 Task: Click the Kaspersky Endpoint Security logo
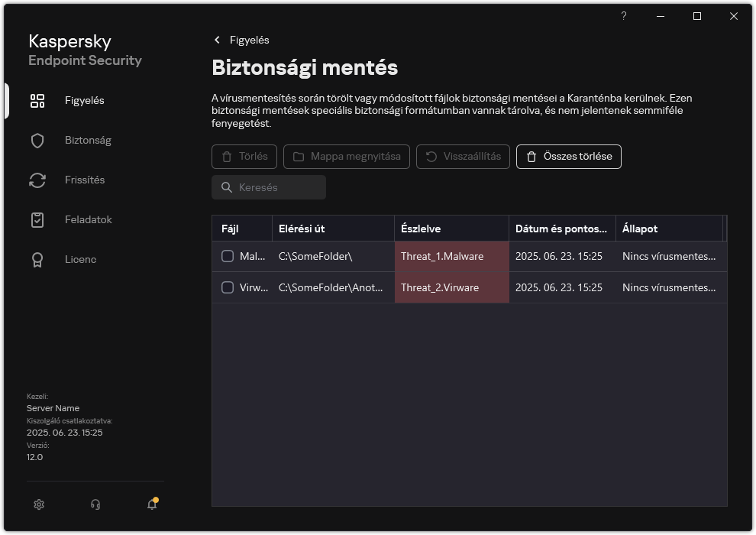84,50
